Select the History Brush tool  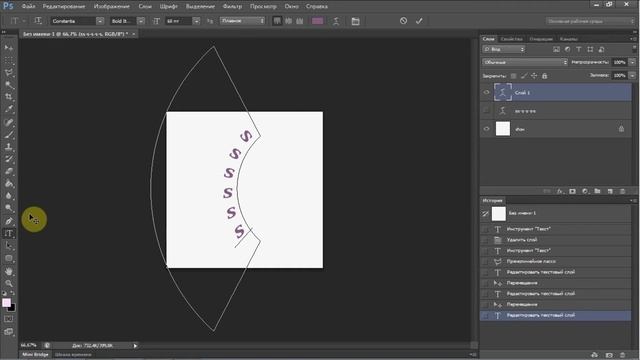point(9,159)
